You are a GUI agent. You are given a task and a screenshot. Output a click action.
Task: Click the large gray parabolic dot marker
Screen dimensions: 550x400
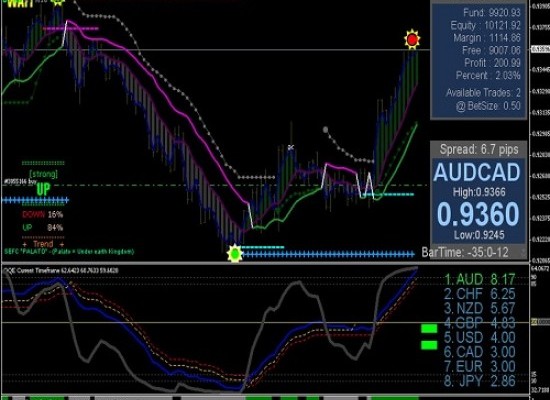tap(325, 130)
